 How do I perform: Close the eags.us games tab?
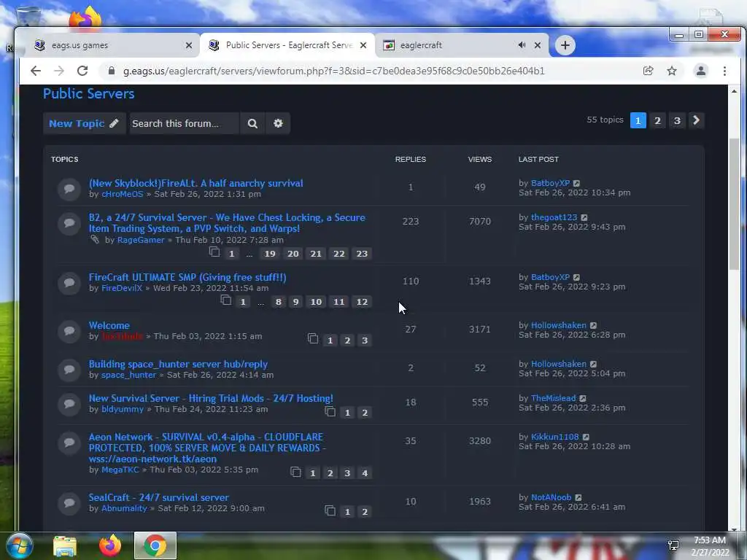point(189,45)
